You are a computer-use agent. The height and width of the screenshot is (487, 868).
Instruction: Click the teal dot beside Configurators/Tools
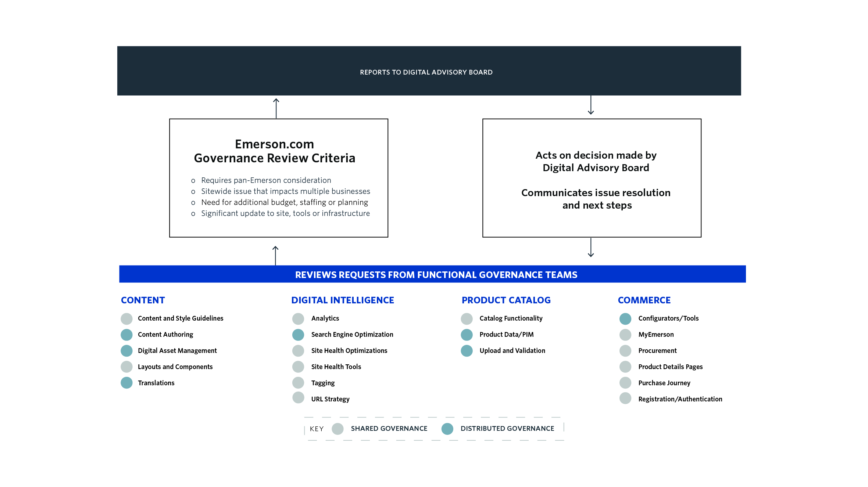point(625,318)
